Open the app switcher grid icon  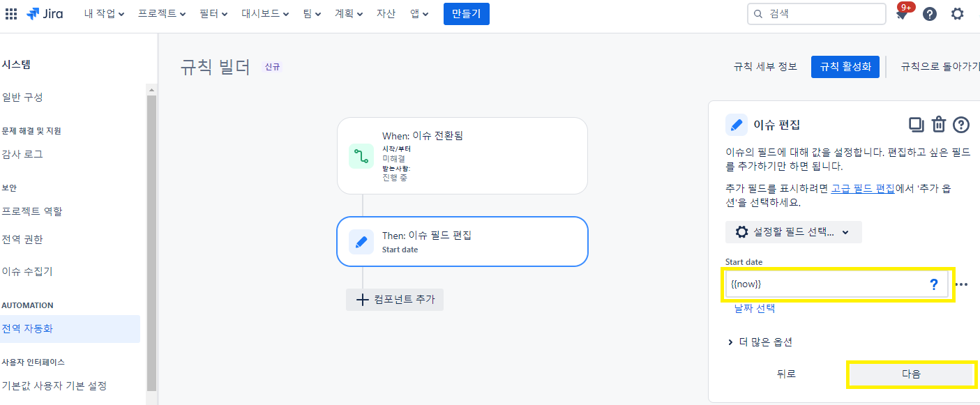(11, 14)
